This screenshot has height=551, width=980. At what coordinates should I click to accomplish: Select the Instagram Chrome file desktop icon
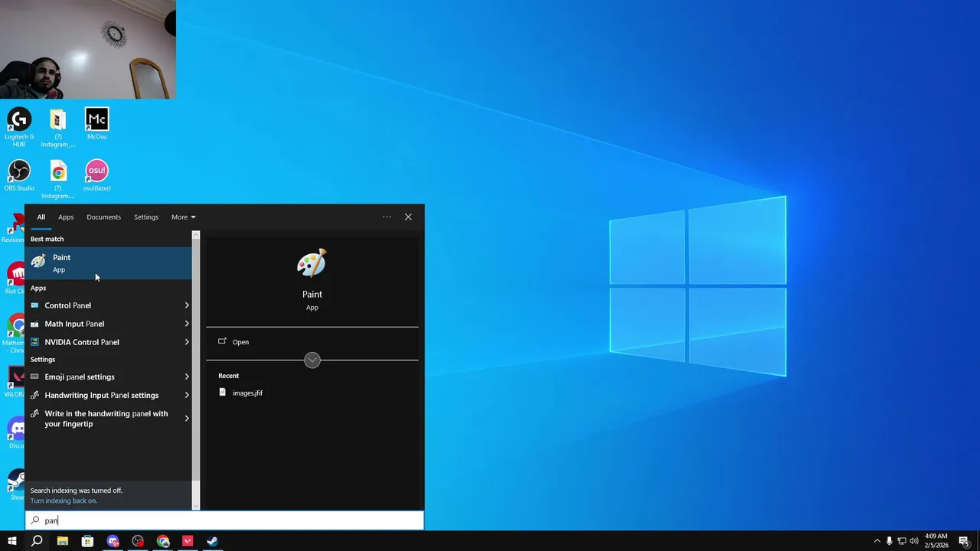coord(58,178)
